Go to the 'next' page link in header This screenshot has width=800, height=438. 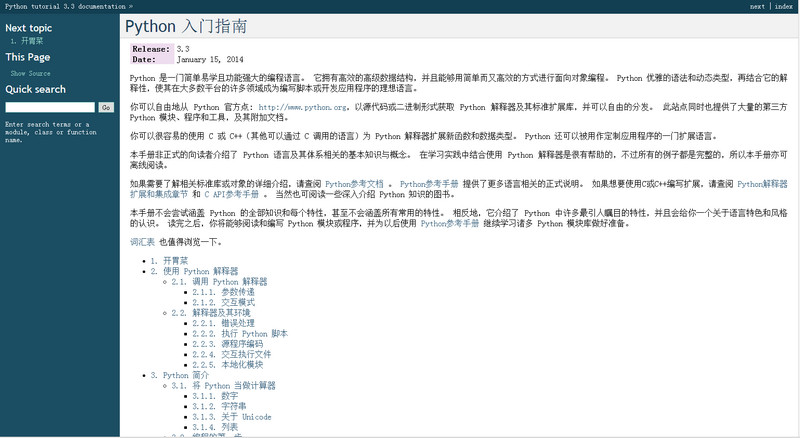pyautogui.click(x=757, y=7)
